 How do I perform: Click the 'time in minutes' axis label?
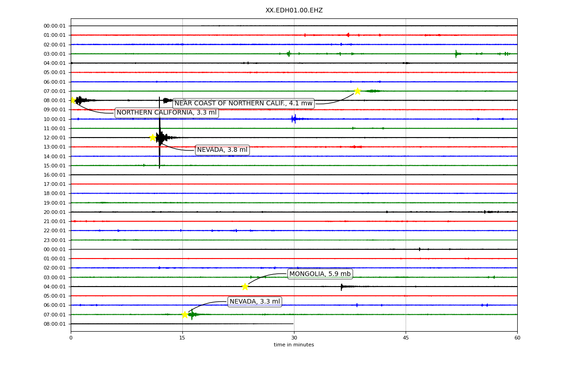click(294, 345)
